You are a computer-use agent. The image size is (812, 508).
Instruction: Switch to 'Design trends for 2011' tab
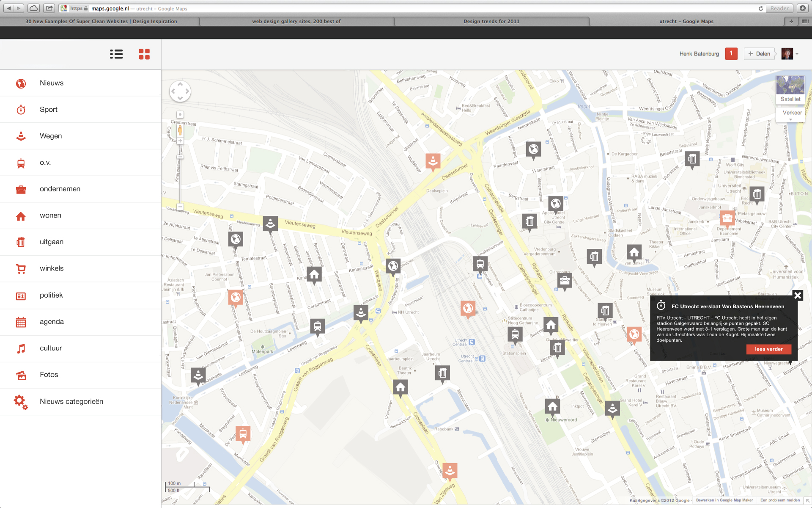coord(491,21)
